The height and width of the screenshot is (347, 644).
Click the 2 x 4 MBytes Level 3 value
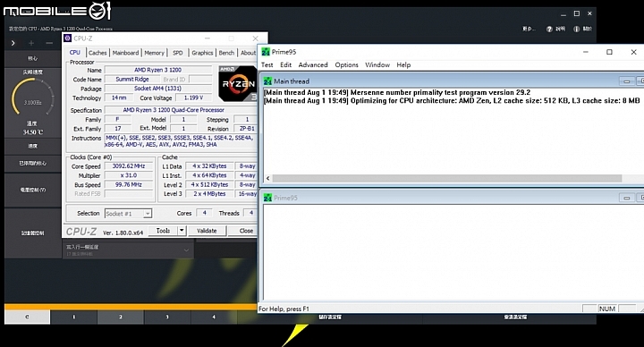point(209,194)
